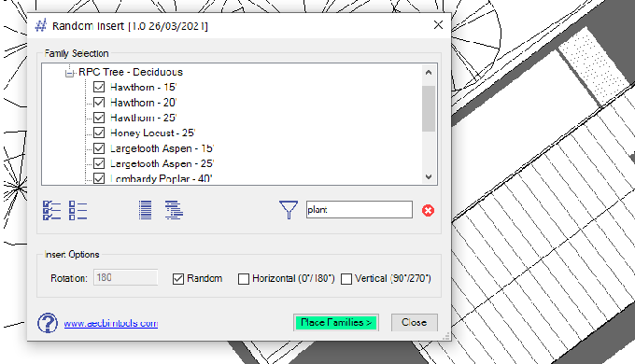Uncheck the Largetooth Aspen - 25' checkbox

tap(99, 163)
